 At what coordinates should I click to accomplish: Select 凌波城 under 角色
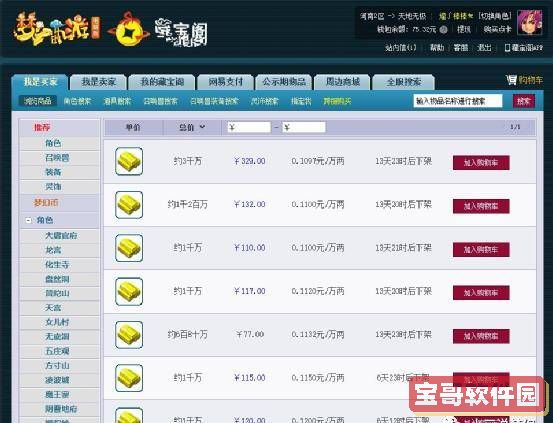point(57,380)
